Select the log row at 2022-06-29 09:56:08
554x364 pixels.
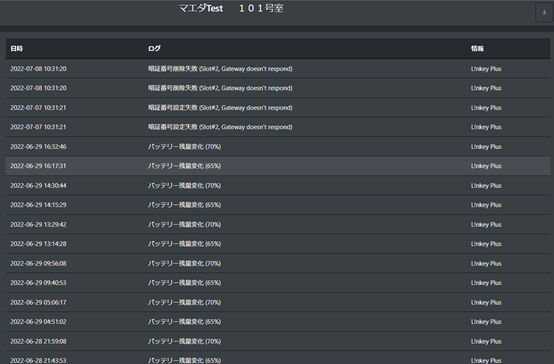pyautogui.click(x=278, y=263)
